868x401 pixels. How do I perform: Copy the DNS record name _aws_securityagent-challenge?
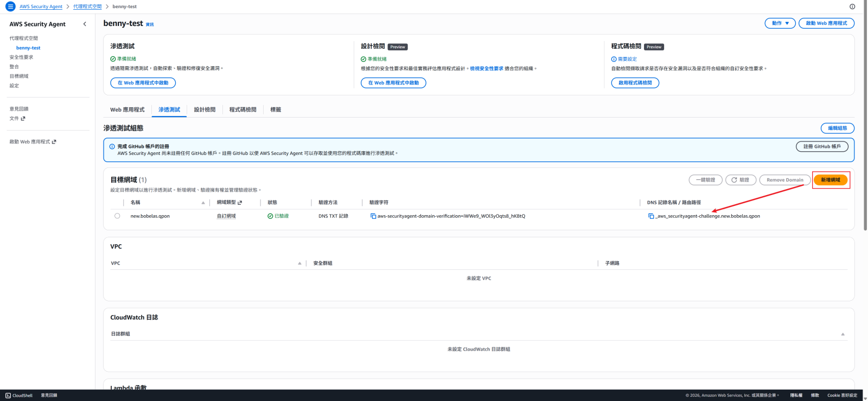point(651,216)
